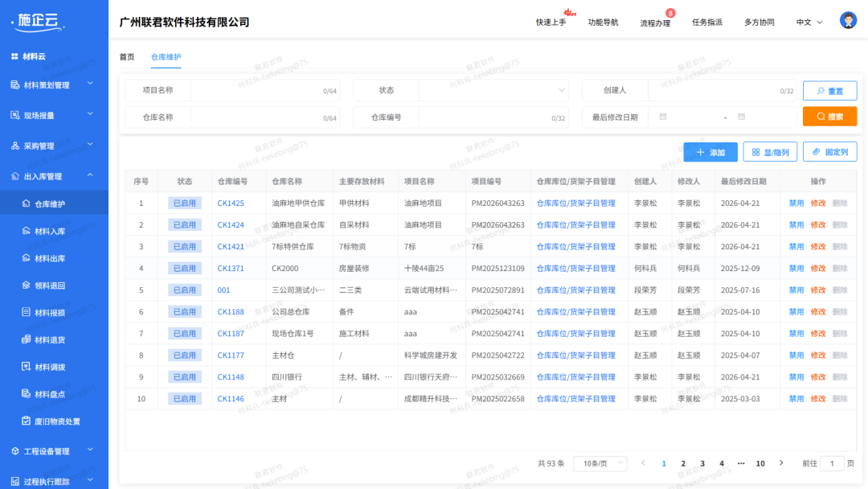
Task: Click 禁用 for warehouse CK1424
Action: (796, 225)
